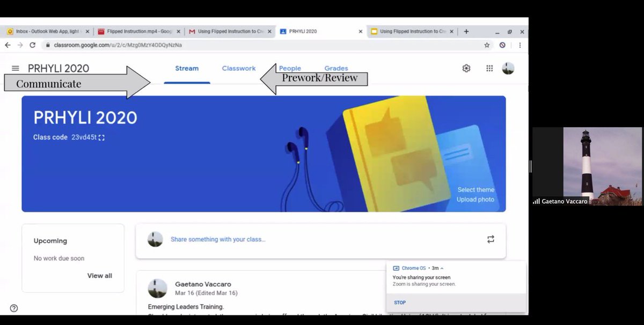Open the Google Classroom navigation menu

point(14,68)
